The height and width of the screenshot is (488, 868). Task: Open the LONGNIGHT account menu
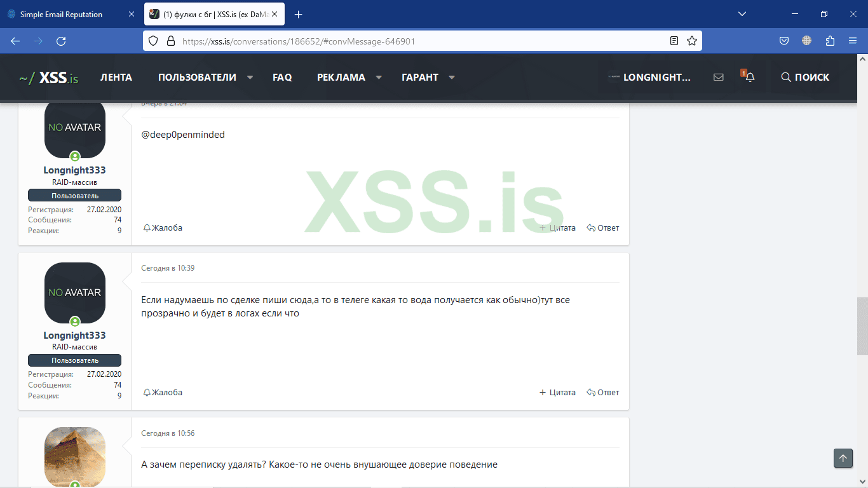[649, 78]
